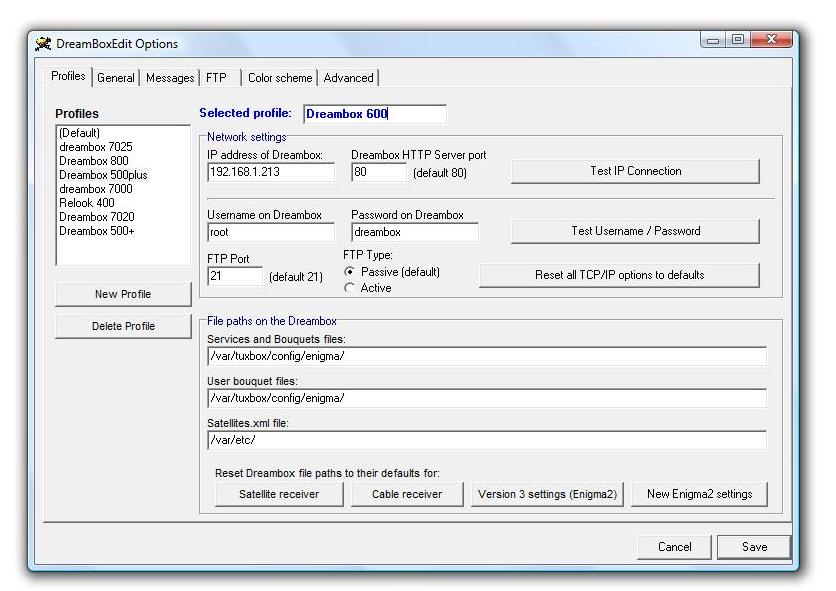Image resolution: width=836 pixels, height=591 pixels.
Task: Close the DreamBoxEdit Options window
Action: point(771,40)
